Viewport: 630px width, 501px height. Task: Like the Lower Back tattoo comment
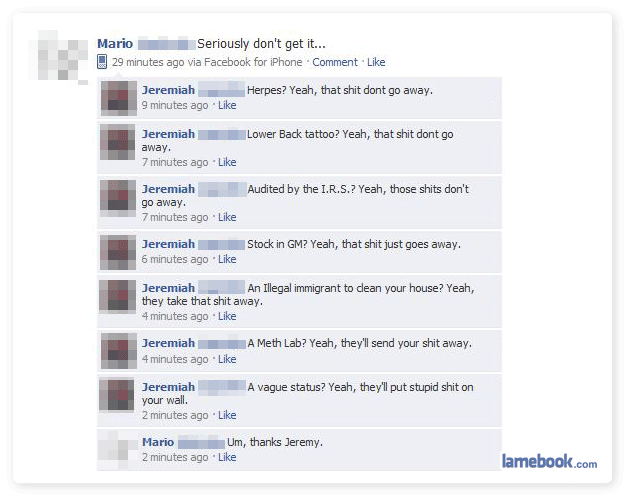tap(227, 162)
